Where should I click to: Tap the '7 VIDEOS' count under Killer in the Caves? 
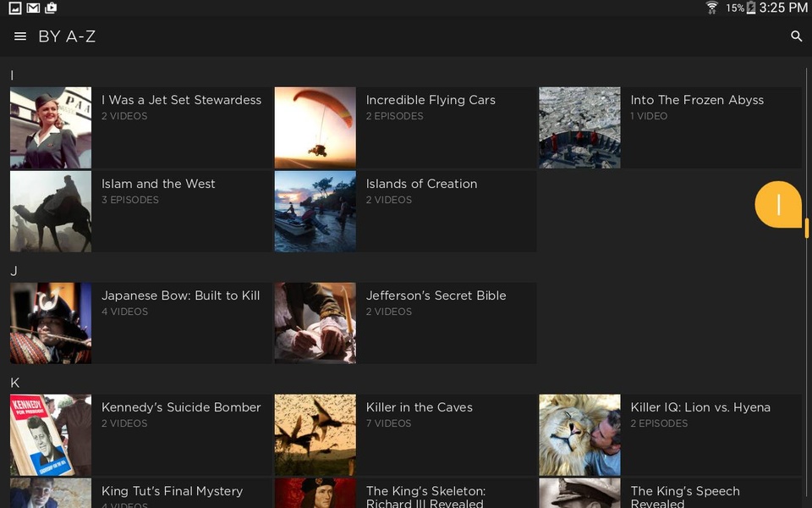coord(389,423)
